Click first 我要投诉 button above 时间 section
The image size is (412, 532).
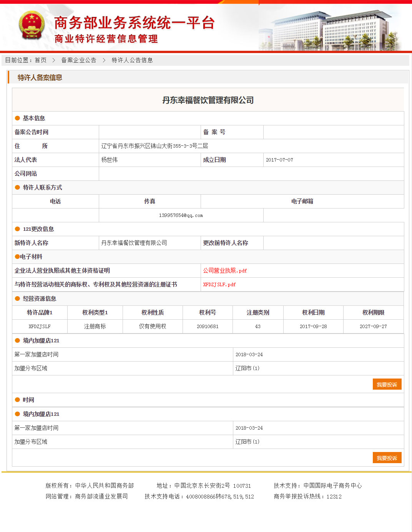click(387, 384)
